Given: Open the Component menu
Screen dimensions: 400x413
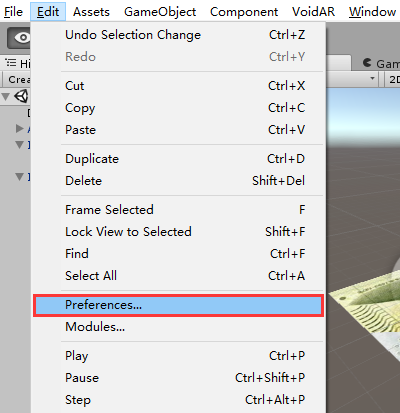Looking at the screenshot, I should 244,12.
